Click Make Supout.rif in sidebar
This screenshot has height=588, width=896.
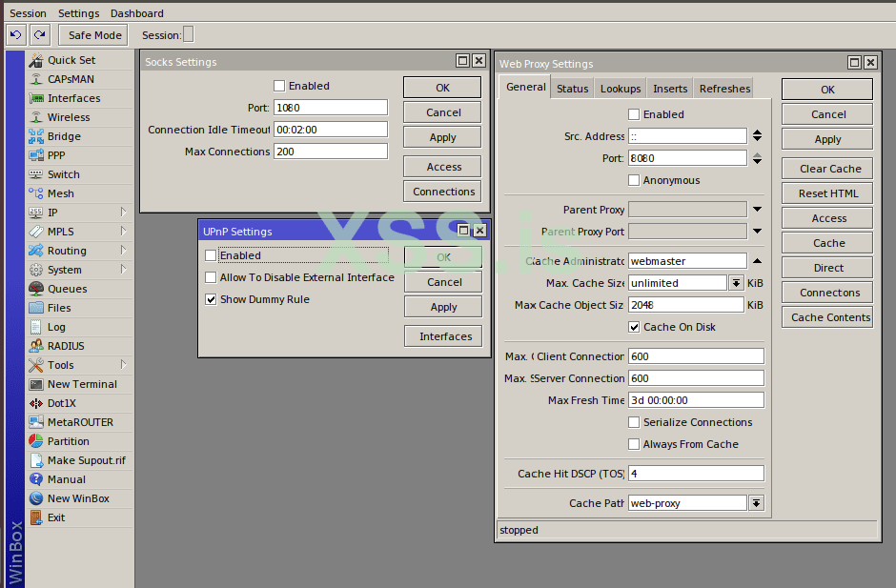[x=80, y=460]
